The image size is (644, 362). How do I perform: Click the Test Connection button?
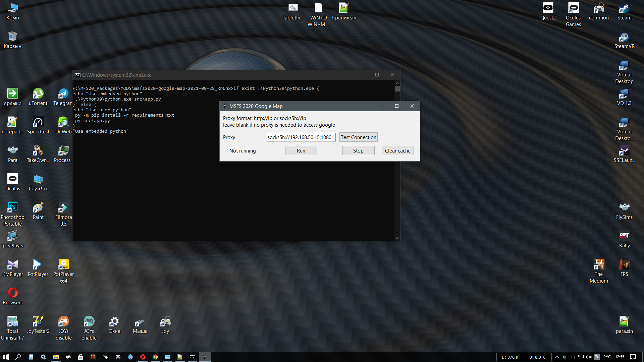tap(358, 137)
